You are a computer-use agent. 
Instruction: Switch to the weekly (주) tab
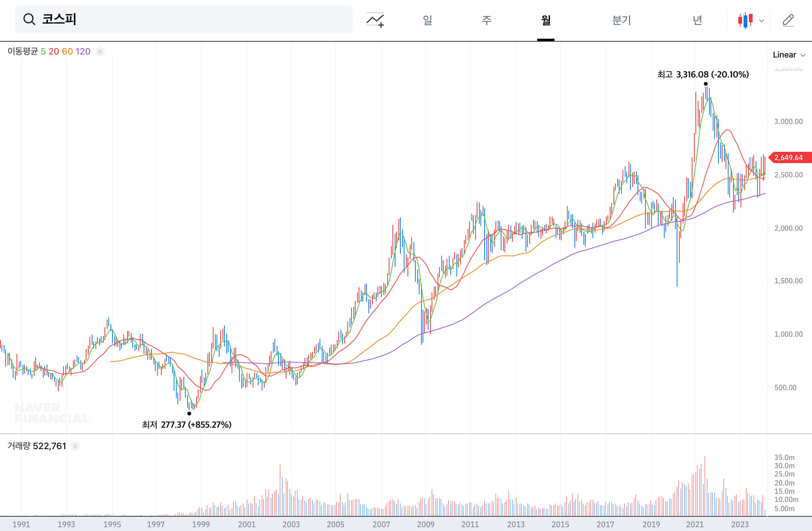click(x=486, y=20)
